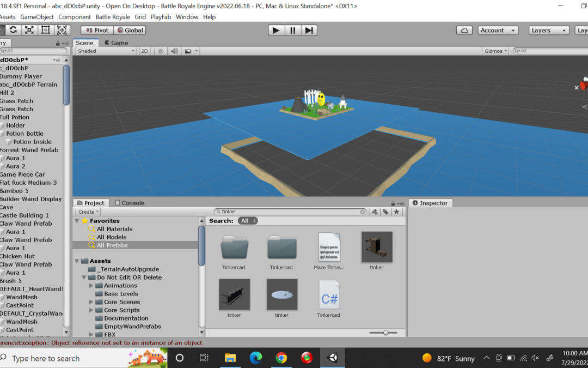This screenshot has width=588, height=368.
Task: Open the Project panel options menu icon
Action: [401, 203]
